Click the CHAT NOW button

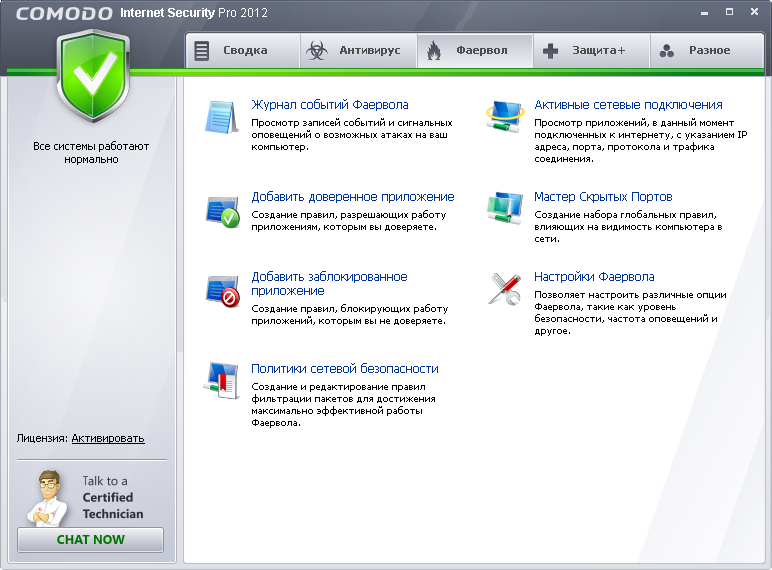click(91, 539)
